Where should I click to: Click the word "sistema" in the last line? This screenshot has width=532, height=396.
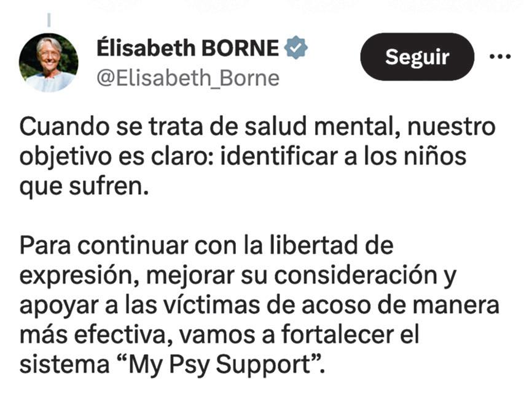pyautogui.click(x=65, y=365)
